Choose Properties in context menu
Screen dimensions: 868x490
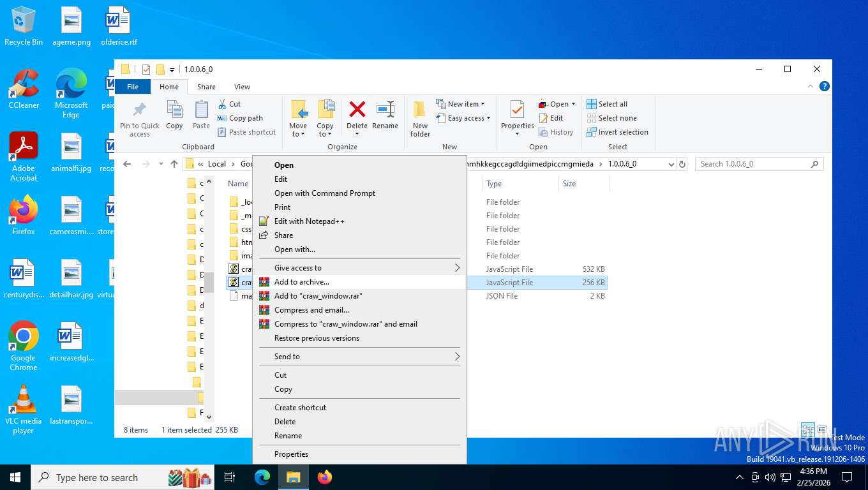(360, 454)
